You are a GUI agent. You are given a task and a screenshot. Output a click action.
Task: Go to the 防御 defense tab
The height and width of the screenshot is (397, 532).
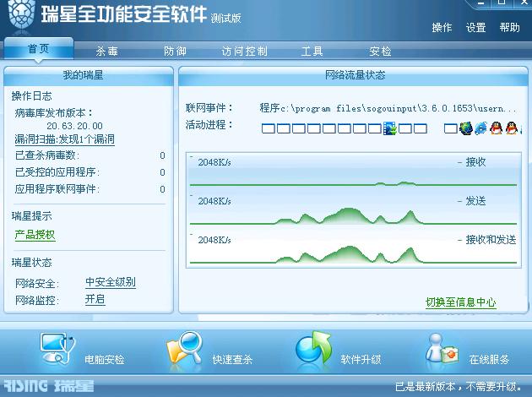click(x=175, y=52)
